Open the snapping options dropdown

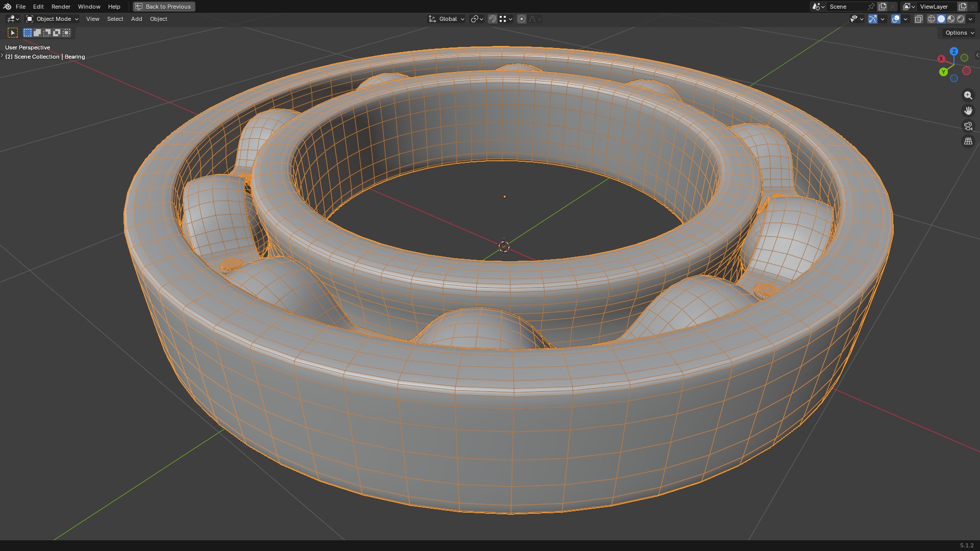(x=505, y=19)
